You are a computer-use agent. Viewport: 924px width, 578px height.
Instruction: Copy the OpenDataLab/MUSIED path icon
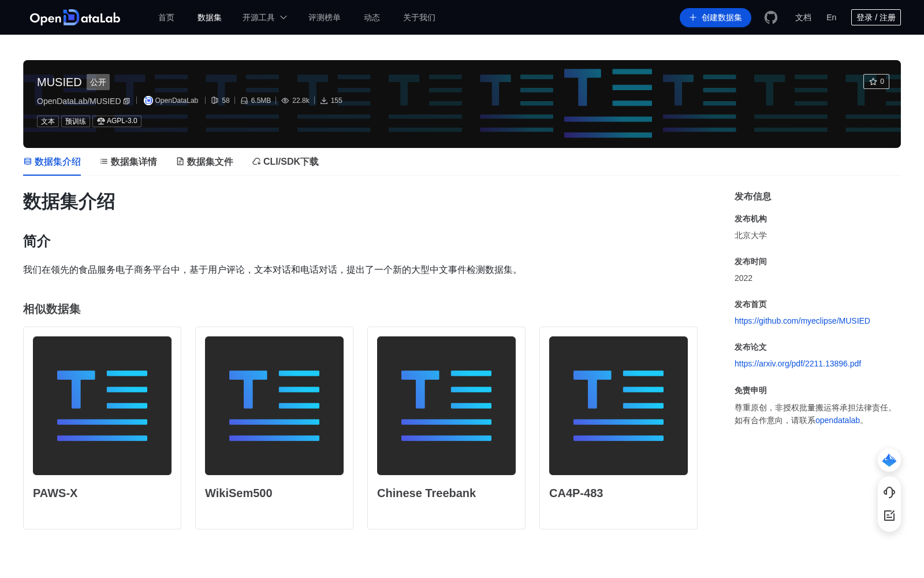126,101
